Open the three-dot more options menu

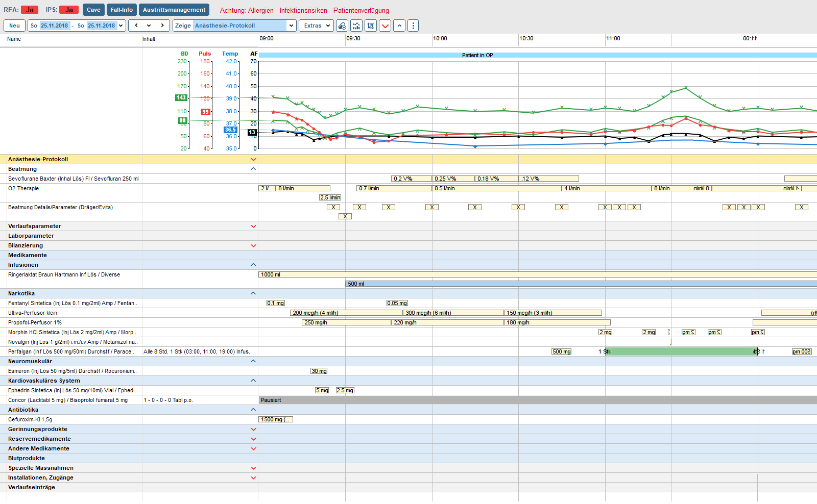pos(414,26)
